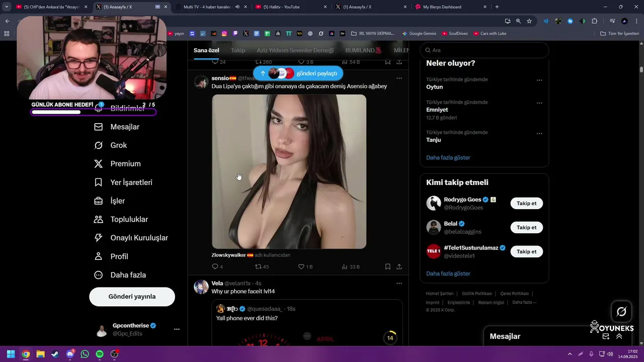Screen dimensions: 644x362
Task: Mute the Multi TV tab audio
Action: pyautogui.click(x=237, y=7)
